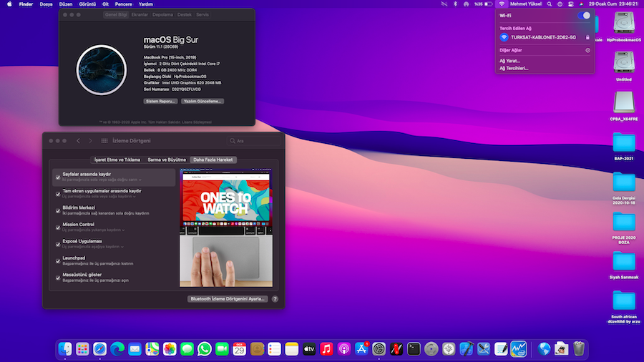The width and height of the screenshot is (644, 362).
Task: Open the Music app in the Dock
Action: 327,348
